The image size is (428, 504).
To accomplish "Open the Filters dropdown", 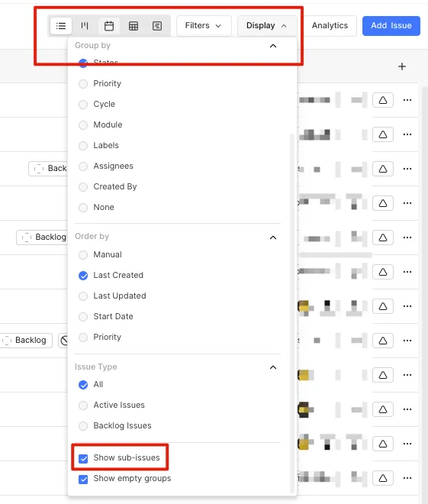I will tap(204, 26).
